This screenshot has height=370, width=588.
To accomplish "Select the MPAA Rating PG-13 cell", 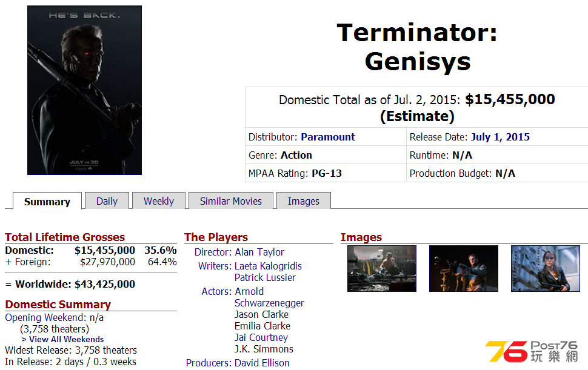I will point(326,173).
